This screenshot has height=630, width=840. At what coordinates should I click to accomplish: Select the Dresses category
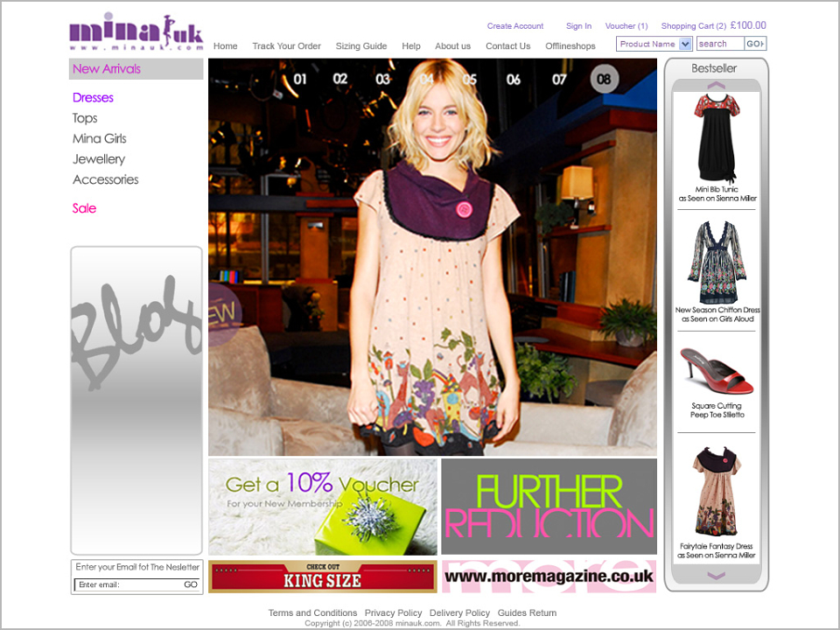(x=94, y=97)
